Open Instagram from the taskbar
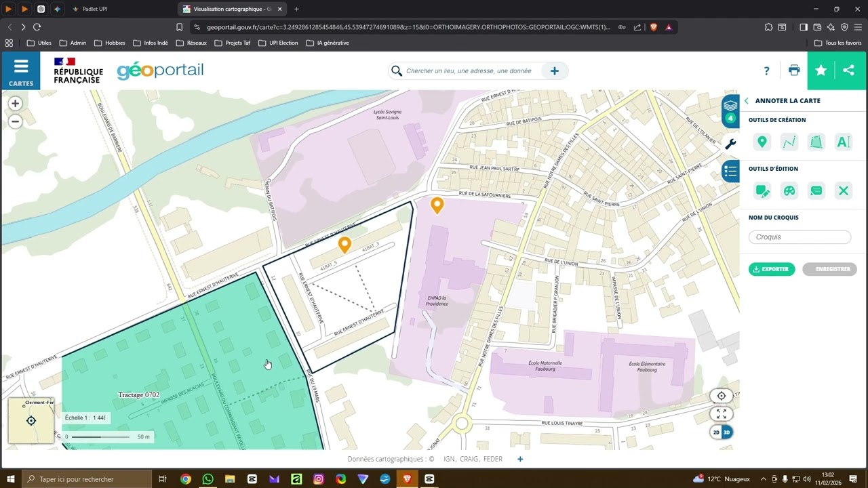 (319, 479)
